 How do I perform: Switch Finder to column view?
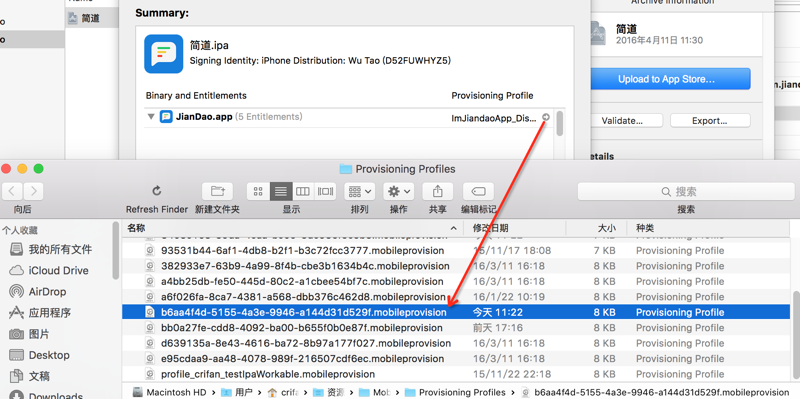tap(303, 191)
